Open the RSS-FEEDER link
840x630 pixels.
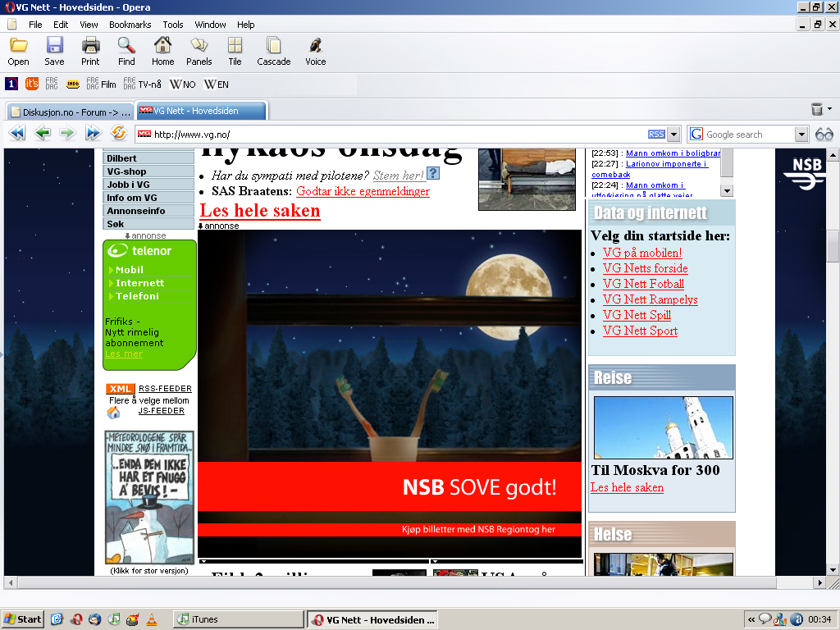pyautogui.click(x=165, y=388)
